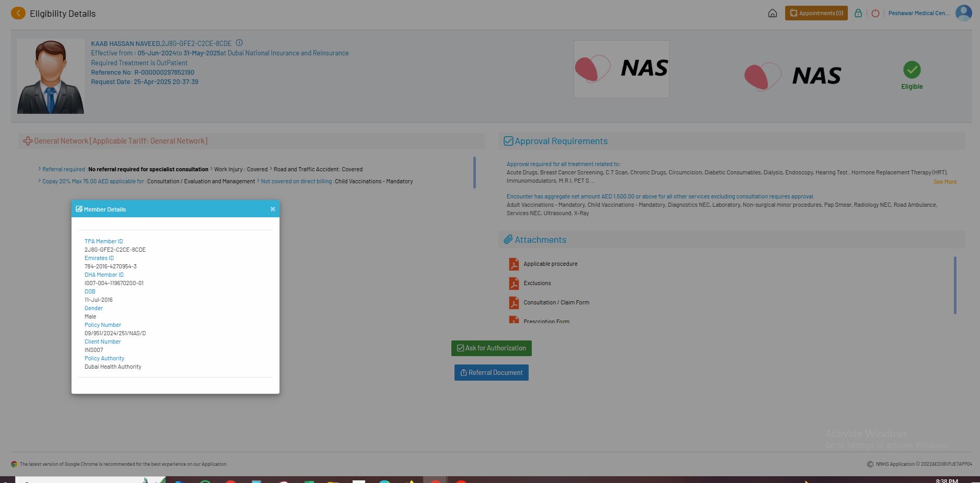Expand approval list with See More
The image size is (980, 483).
[x=944, y=182]
